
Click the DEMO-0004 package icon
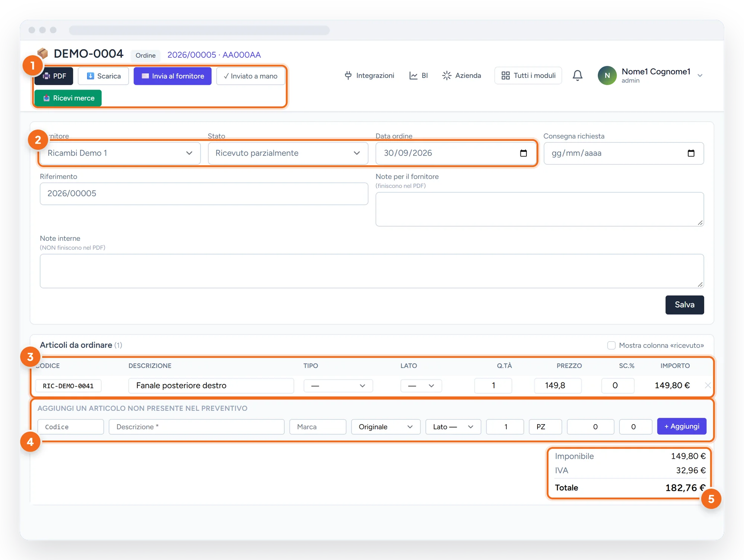[x=43, y=54]
